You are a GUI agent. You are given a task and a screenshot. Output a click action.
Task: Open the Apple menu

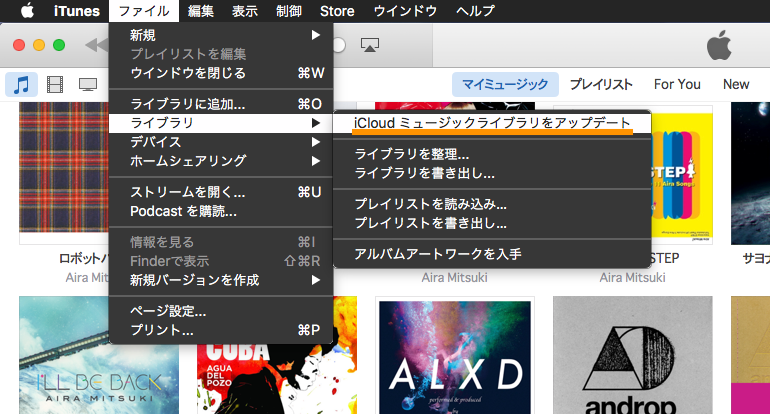click(27, 10)
